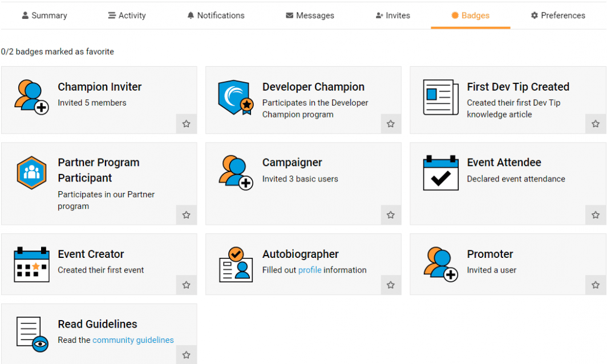607x364 pixels.
Task: Click the Event Attendee calendar checkmark icon
Action: point(440,173)
